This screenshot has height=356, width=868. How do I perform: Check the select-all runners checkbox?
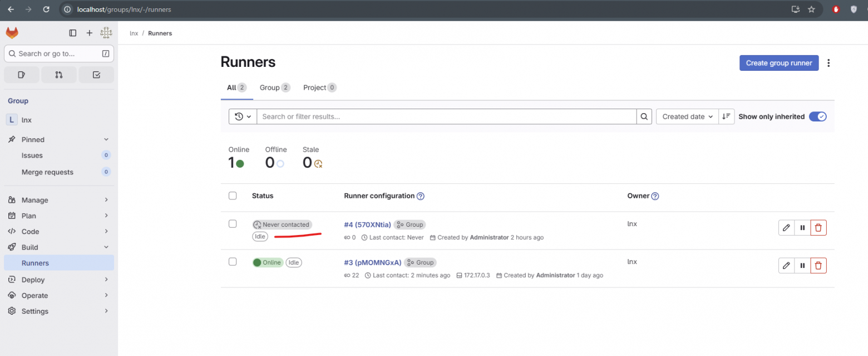(233, 196)
